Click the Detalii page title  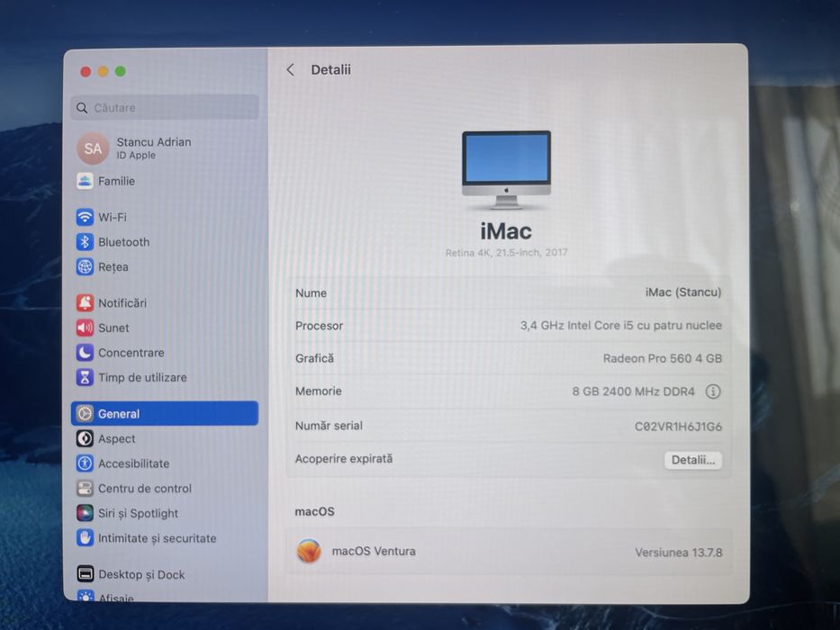pos(330,69)
